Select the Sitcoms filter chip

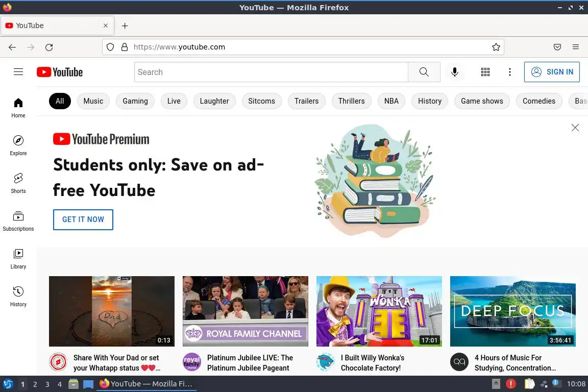(x=261, y=101)
